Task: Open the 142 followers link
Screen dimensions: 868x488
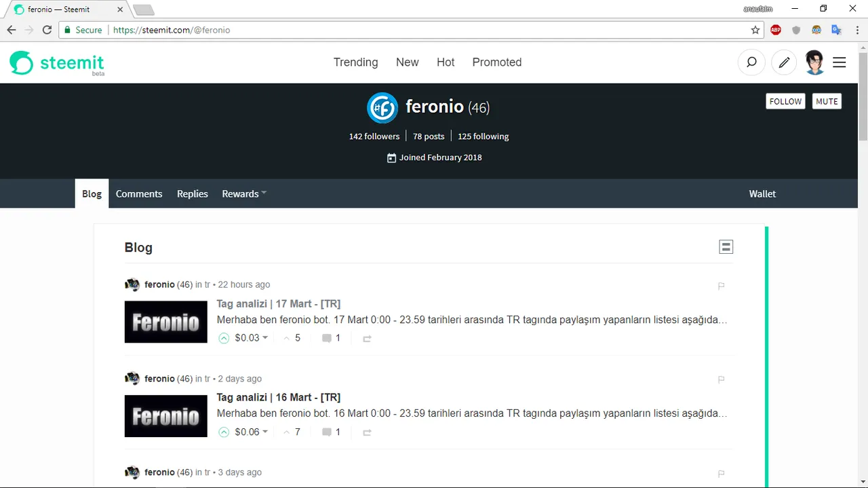Action: (x=374, y=136)
